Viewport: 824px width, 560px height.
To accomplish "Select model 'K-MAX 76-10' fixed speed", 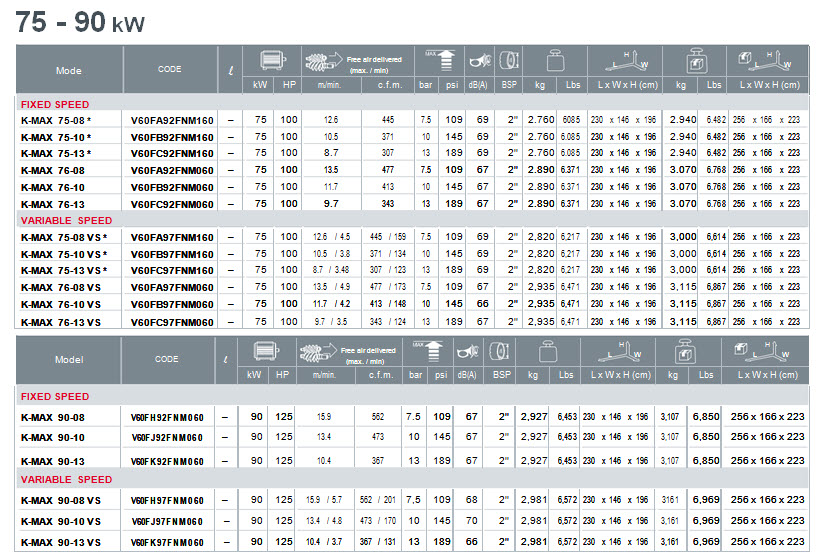I will click(x=53, y=187).
